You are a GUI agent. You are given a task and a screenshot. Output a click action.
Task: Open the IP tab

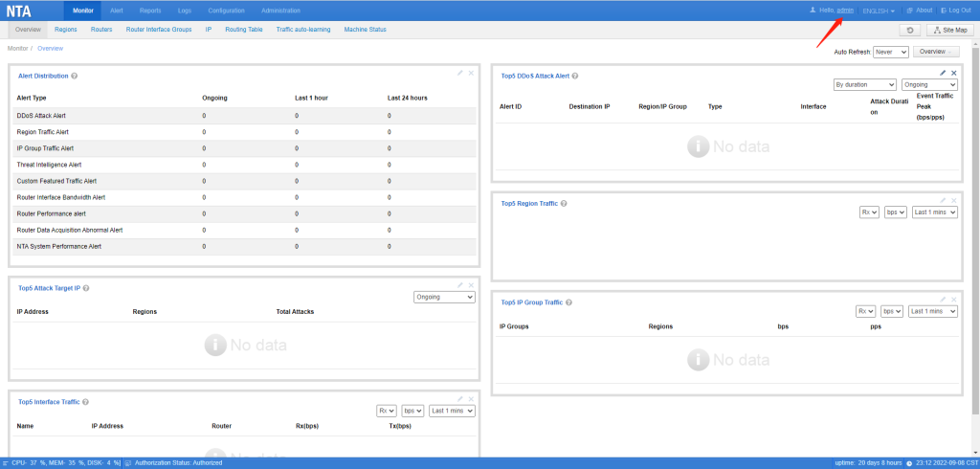click(209, 30)
